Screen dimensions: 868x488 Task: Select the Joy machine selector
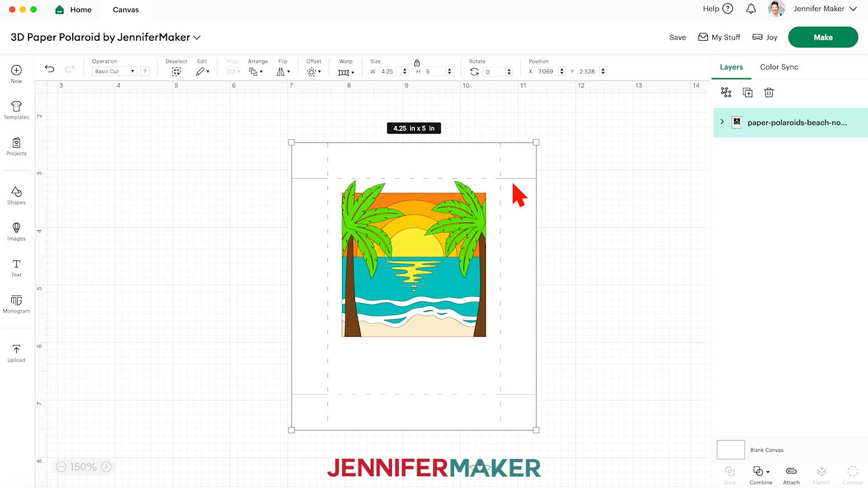pyautogui.click(x=765, y=37)
